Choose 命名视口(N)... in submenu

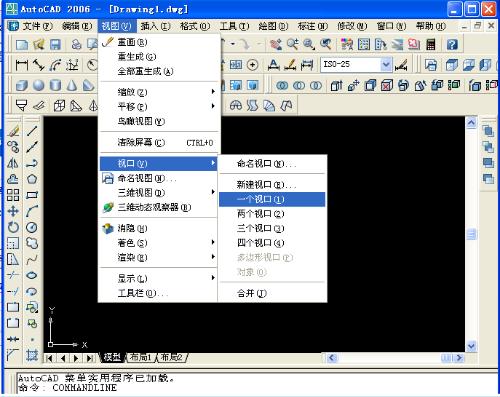[272, 163]
